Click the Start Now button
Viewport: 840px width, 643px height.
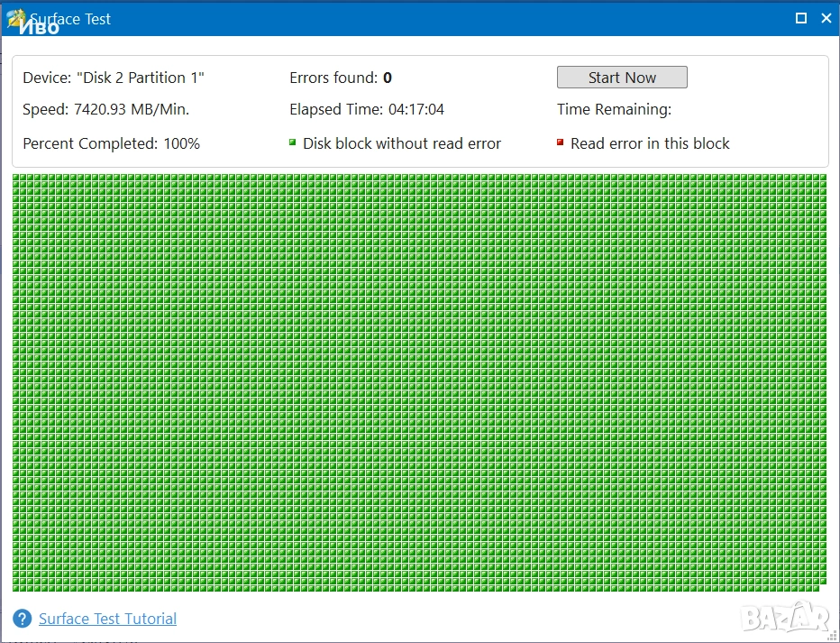point(622,78)
